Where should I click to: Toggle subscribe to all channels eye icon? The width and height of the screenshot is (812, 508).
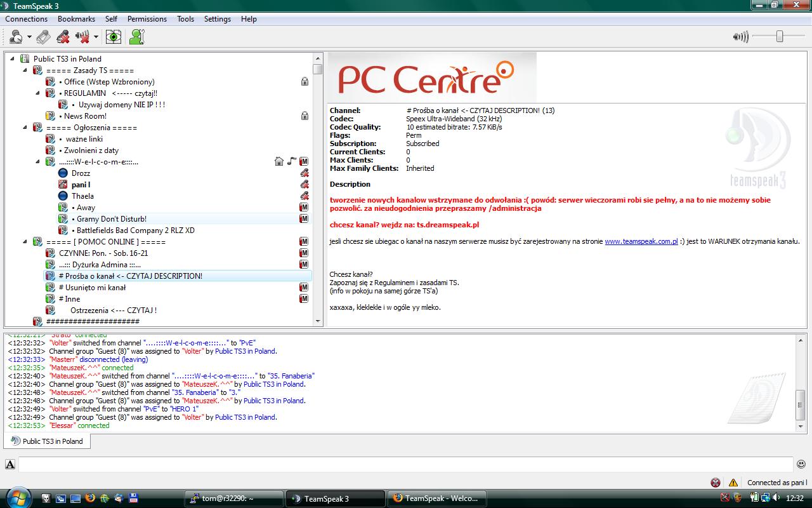click(x=114, y=37)
